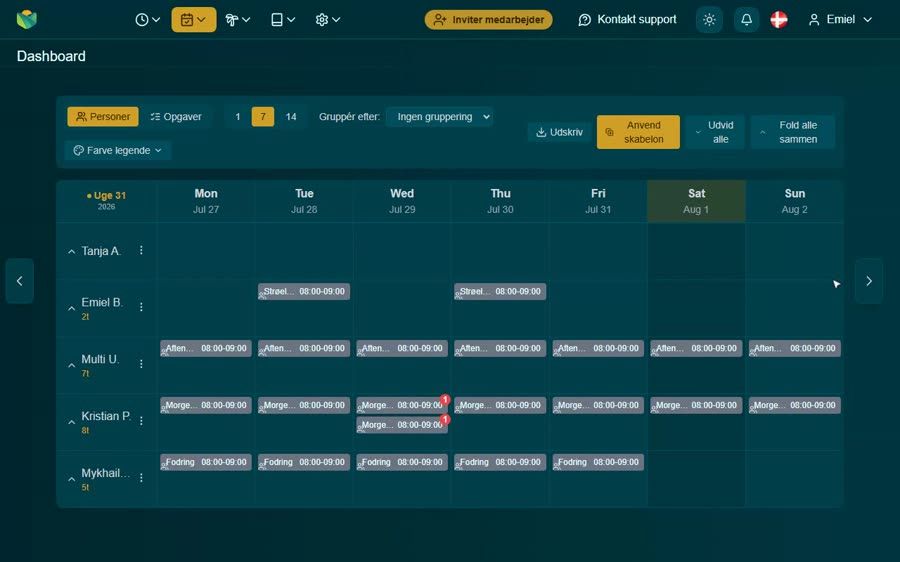The image size is (900, 562).
Task: Click the app logo in top-left corner
Action: [26, 20]
